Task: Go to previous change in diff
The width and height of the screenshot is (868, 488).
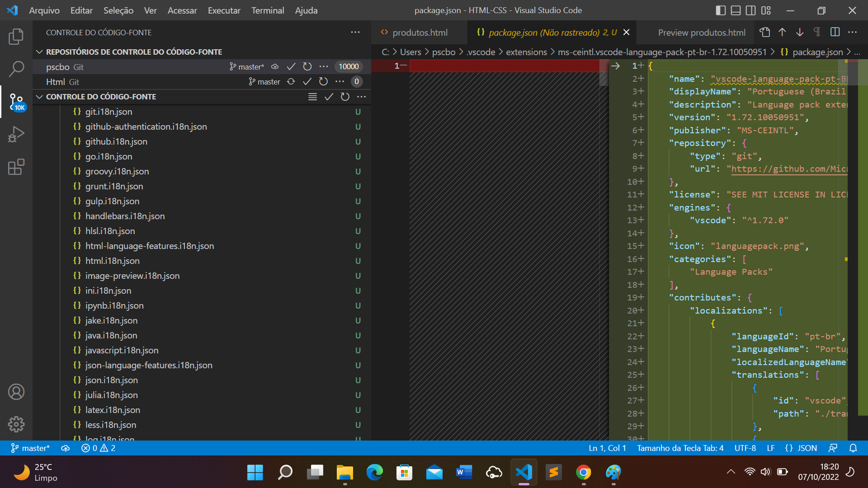Action: (782, 32)
